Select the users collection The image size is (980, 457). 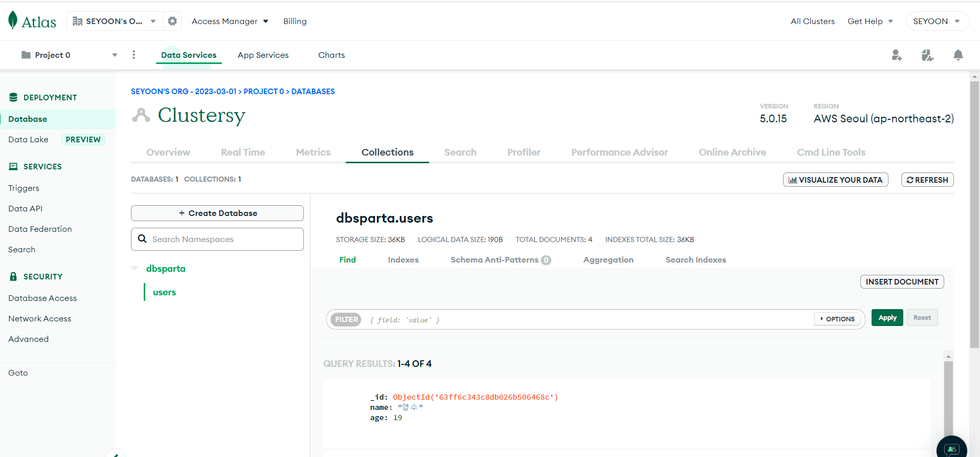164,292
